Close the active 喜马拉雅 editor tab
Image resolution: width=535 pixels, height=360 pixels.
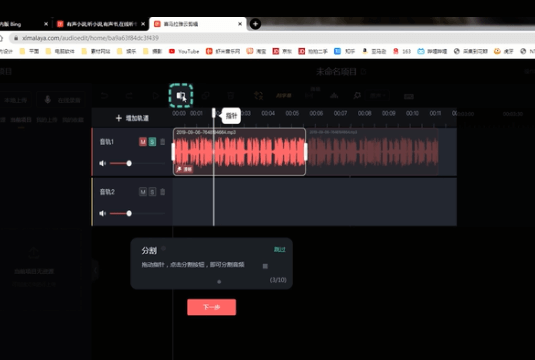240,24
